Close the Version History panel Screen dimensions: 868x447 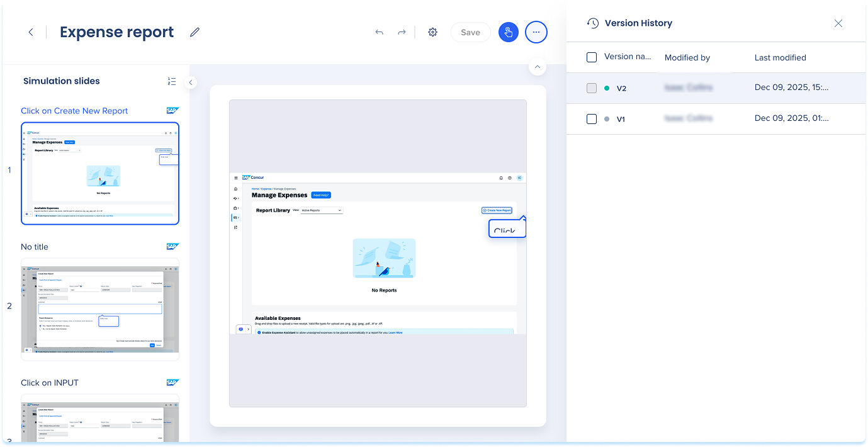[x=838, y=23]
